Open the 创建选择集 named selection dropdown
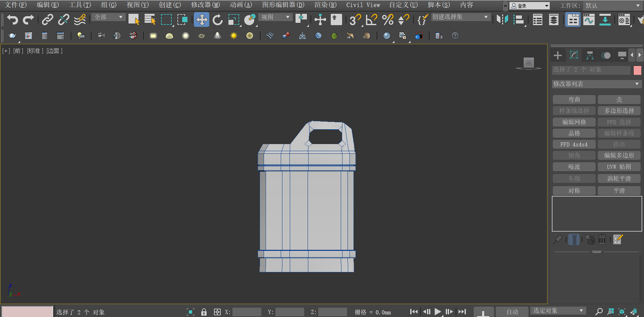The width and height of the screenshot is (644, 317). (460, 17)
